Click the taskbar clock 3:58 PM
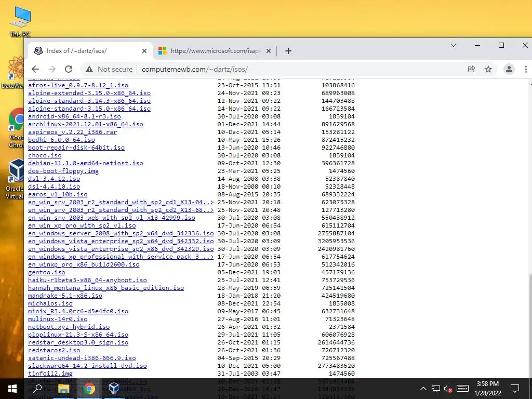 487,389
